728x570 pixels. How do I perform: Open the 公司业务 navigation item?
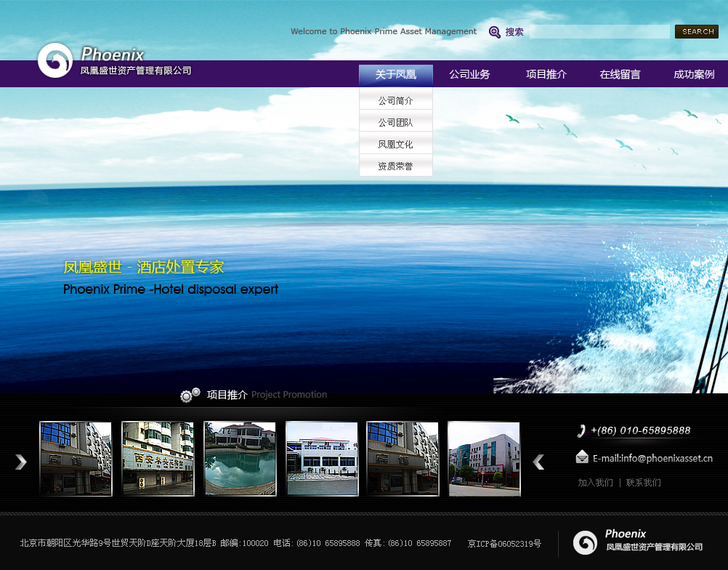(x=469, y=75)
